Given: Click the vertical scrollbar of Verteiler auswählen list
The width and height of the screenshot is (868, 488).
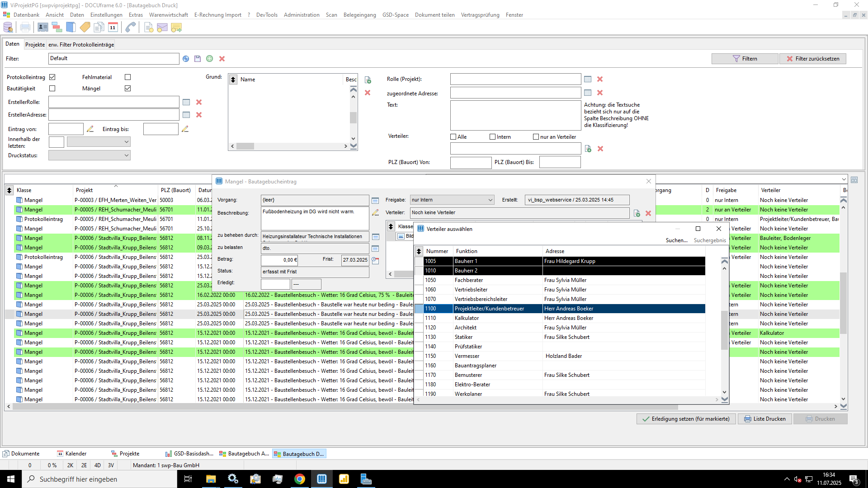Looking at the screenshot, I should pos(724,330).
